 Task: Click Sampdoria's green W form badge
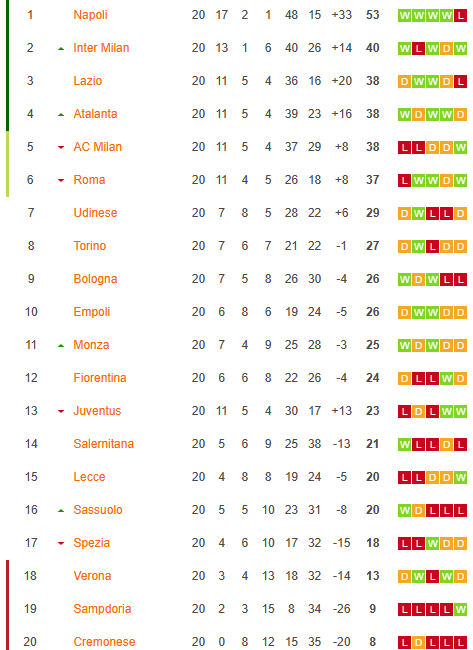(460, 609)
